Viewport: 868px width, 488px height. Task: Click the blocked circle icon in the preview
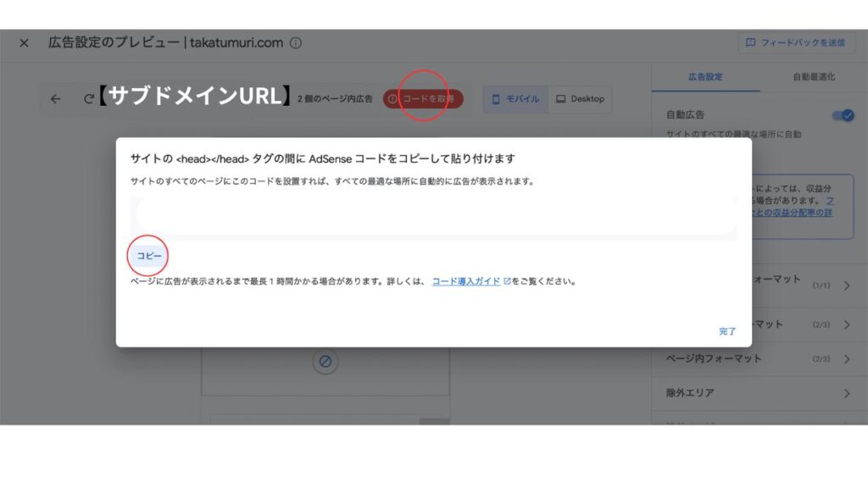pyautogui.click(x=325, y=362)
